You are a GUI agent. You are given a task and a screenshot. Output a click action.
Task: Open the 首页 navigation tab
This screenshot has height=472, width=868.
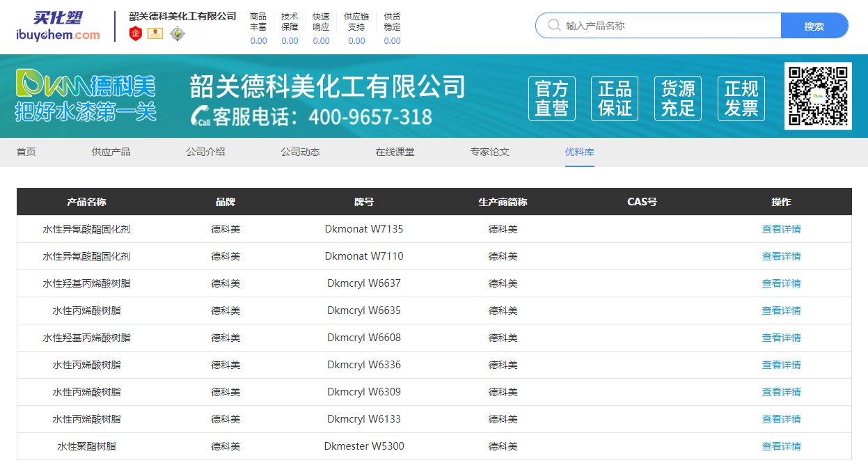pos(26,152)
